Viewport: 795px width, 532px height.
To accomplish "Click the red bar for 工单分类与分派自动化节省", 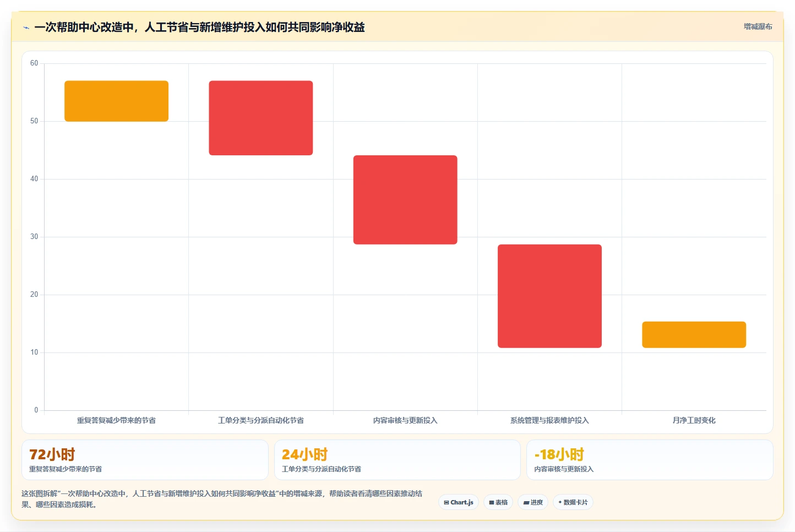I will pyautogui.click(x=261, y=118).
